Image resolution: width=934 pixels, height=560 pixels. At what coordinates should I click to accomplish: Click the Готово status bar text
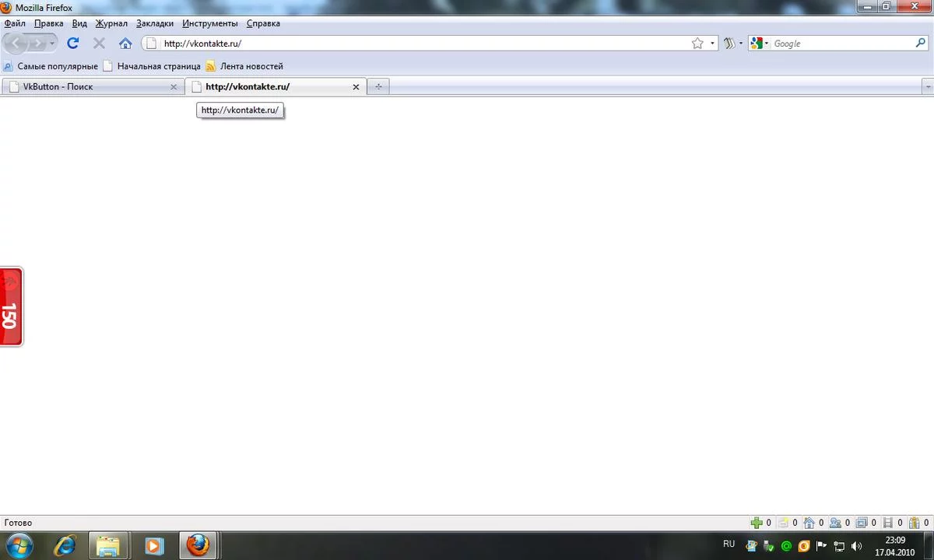tap(18, 523)
